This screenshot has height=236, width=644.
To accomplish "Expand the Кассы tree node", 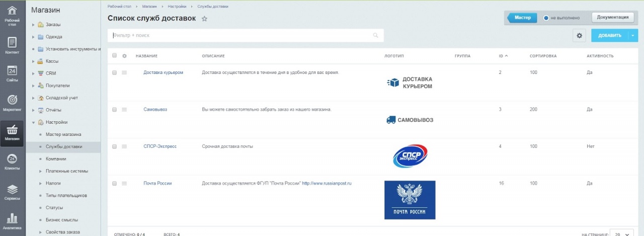I will click(33, 61).
